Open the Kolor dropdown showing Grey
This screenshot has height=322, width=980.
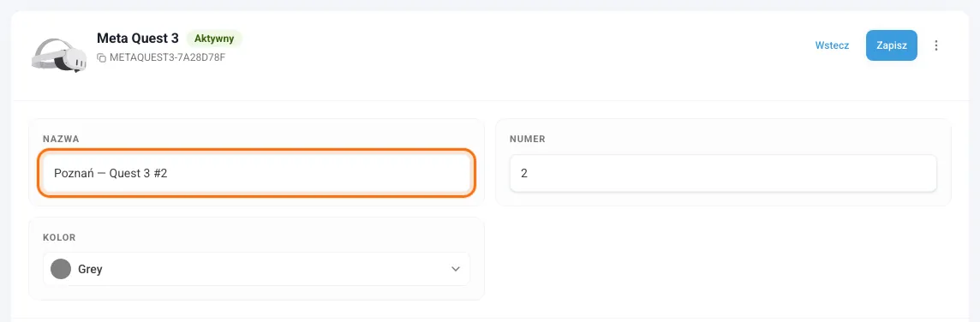point(256,269)
